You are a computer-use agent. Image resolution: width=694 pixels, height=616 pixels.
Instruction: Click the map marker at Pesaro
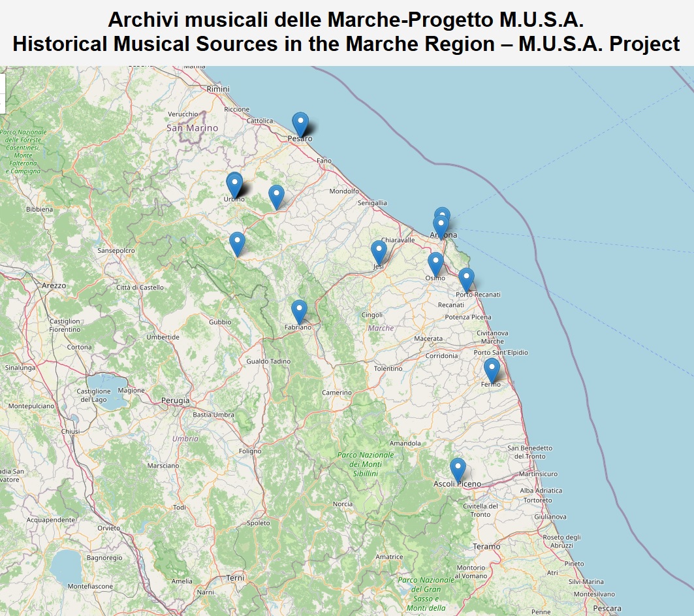[x=300, y=124]
